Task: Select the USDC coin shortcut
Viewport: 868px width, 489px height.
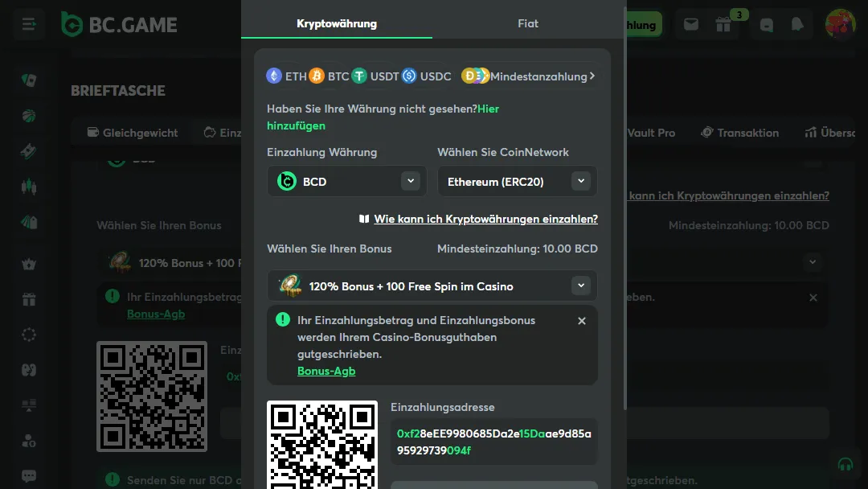Action: point(426,76)
